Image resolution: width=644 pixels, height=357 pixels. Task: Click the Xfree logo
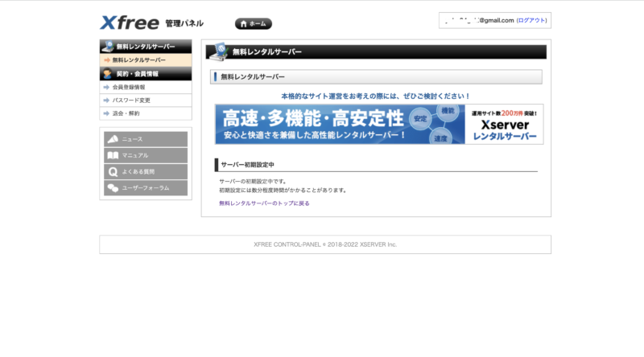point(130,23)
